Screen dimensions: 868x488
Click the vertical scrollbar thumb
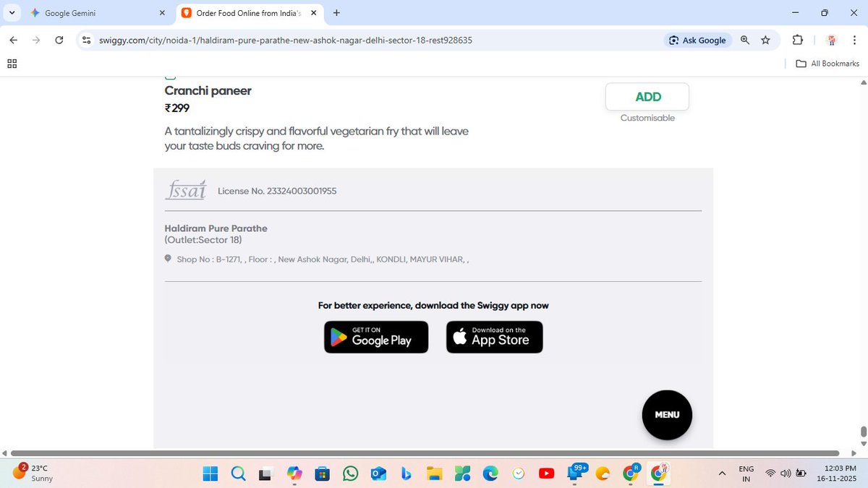(x=863, y=432)
